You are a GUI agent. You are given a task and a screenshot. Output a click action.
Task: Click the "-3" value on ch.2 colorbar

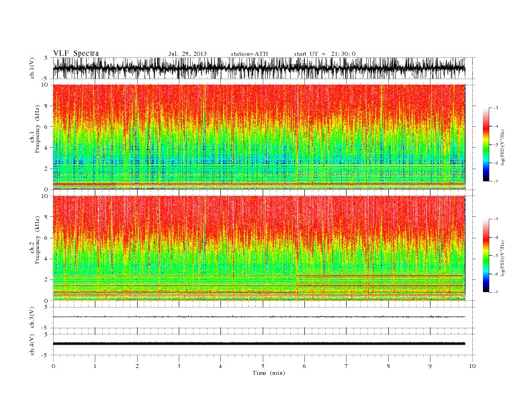[x=496, y=219]
